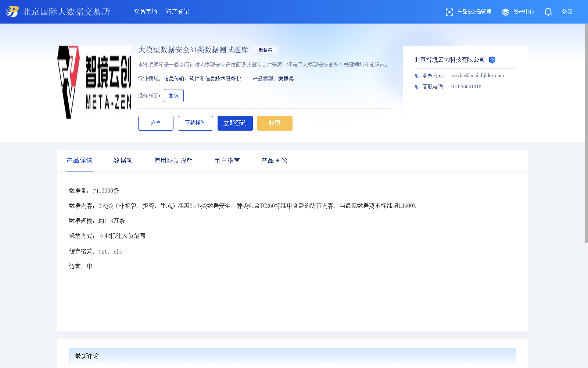Open the 用户指南 tab
This screenshot has height=368, width=588.
pos(227,161)
